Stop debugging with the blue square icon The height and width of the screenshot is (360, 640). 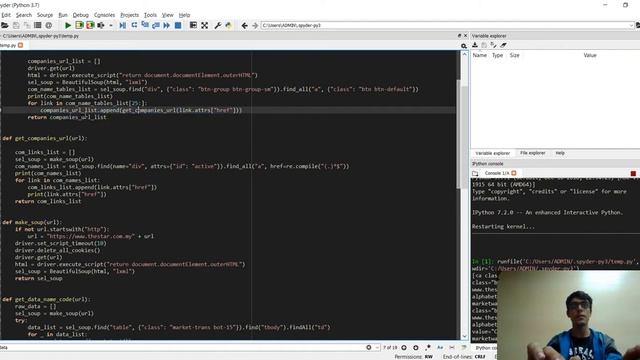coord(178,25)
